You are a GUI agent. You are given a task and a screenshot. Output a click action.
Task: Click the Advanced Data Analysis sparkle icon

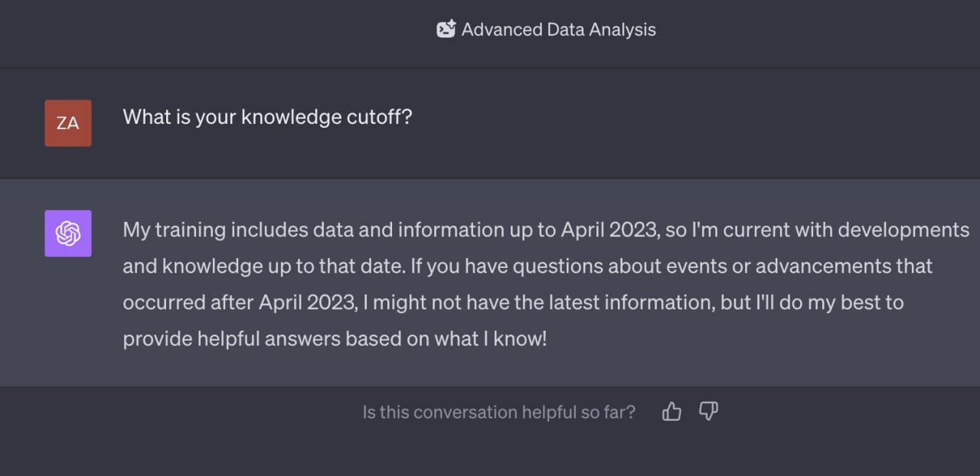[446, 30]
